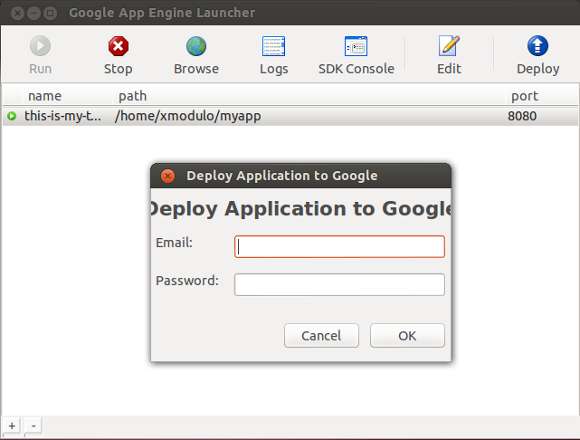The image size is (580, 440).
Task: Add application with plus button
Action: coord(12,426)
